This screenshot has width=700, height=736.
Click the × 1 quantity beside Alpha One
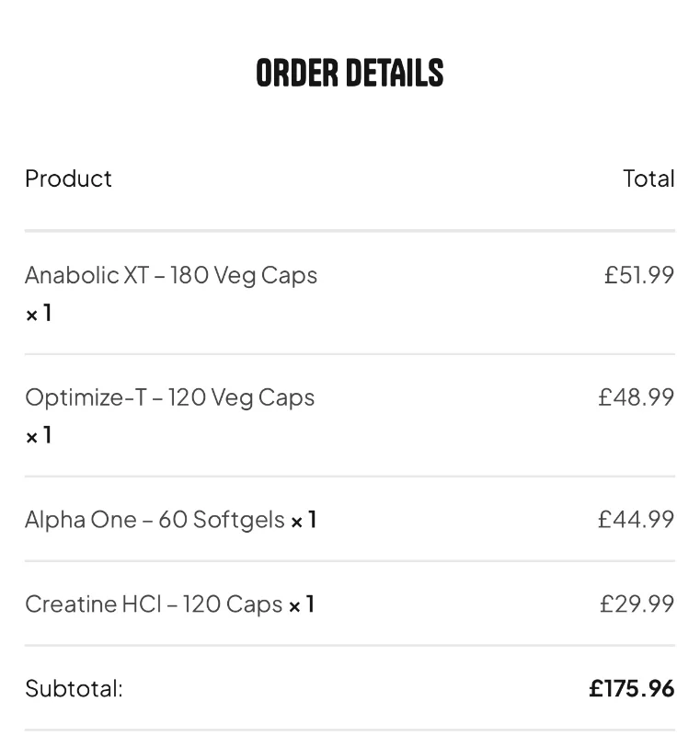pyautogui.click(x=304, y=520)
